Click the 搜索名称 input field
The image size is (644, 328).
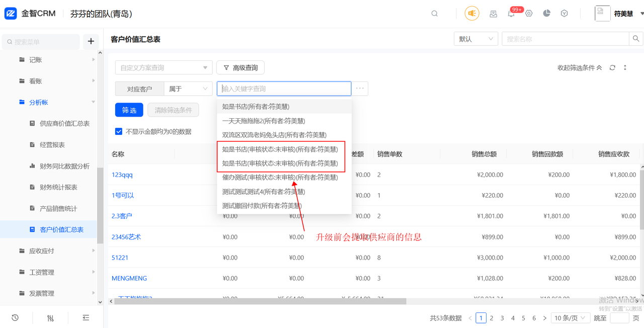click(566, 39)
